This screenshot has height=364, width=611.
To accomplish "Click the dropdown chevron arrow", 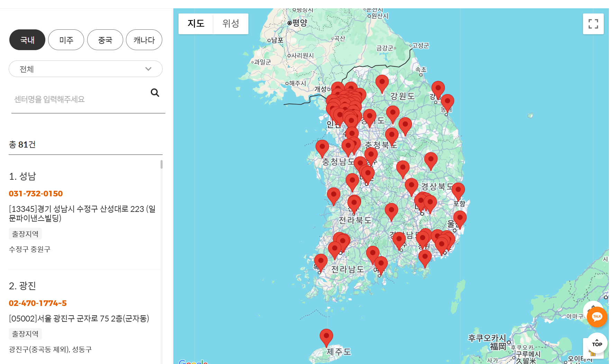I will pos(148,69).
